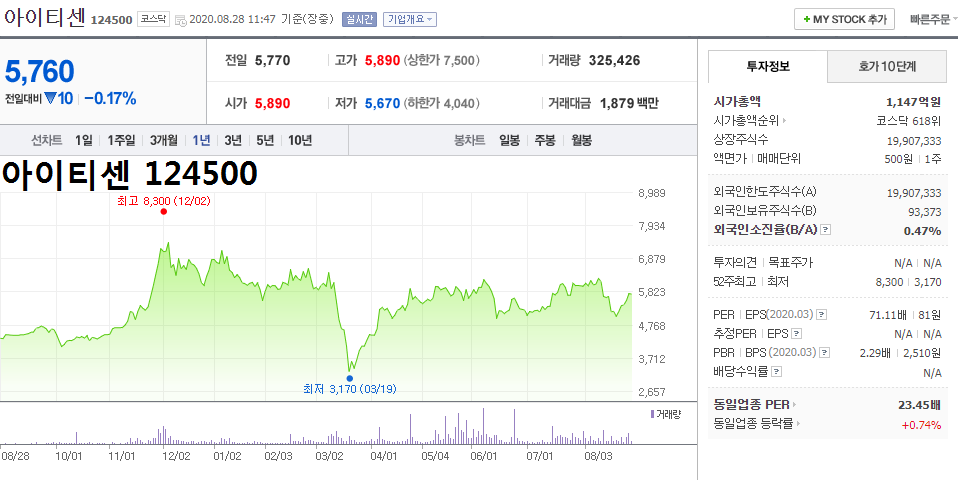The height and width of the screenshot is (480, 958).
Task: Click the -0.17% change value
Action: [x=110, y=98]
